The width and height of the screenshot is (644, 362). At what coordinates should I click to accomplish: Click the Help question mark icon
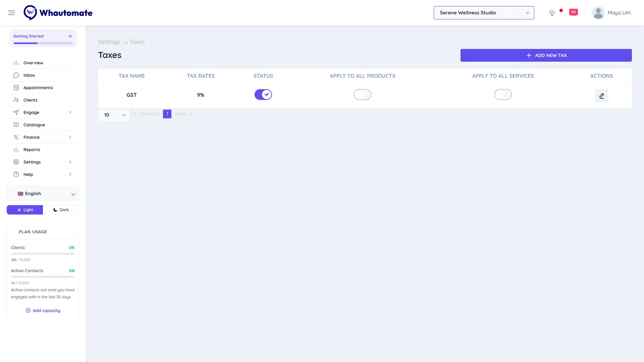16,174
